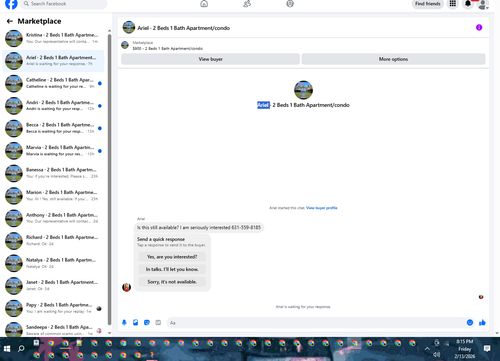This screenshot has width=500, height=361.
Task: Open the account profile avatar menu
Action: coord(483,4)
